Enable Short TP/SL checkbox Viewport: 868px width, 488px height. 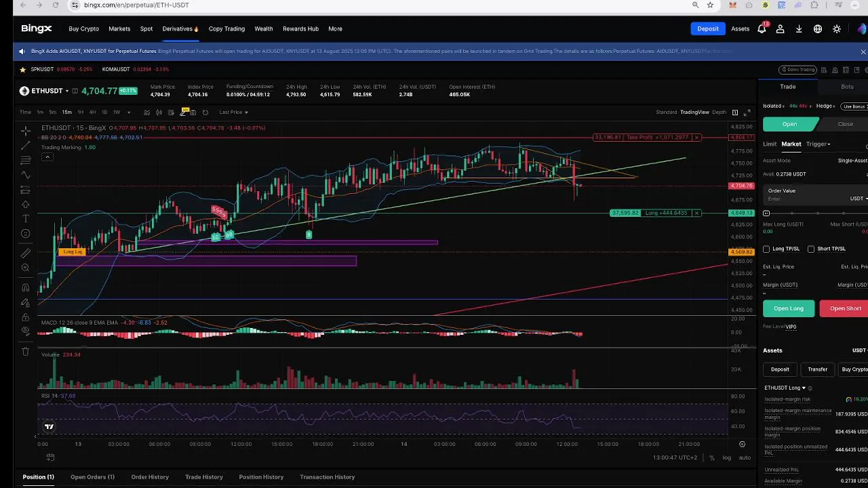tap(811, 249)
